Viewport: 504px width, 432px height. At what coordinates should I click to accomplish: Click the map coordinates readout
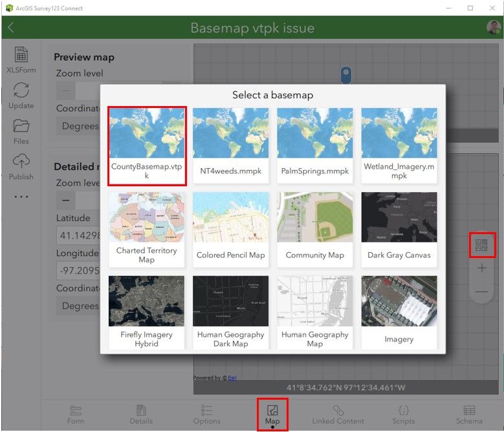coord(345,387)
